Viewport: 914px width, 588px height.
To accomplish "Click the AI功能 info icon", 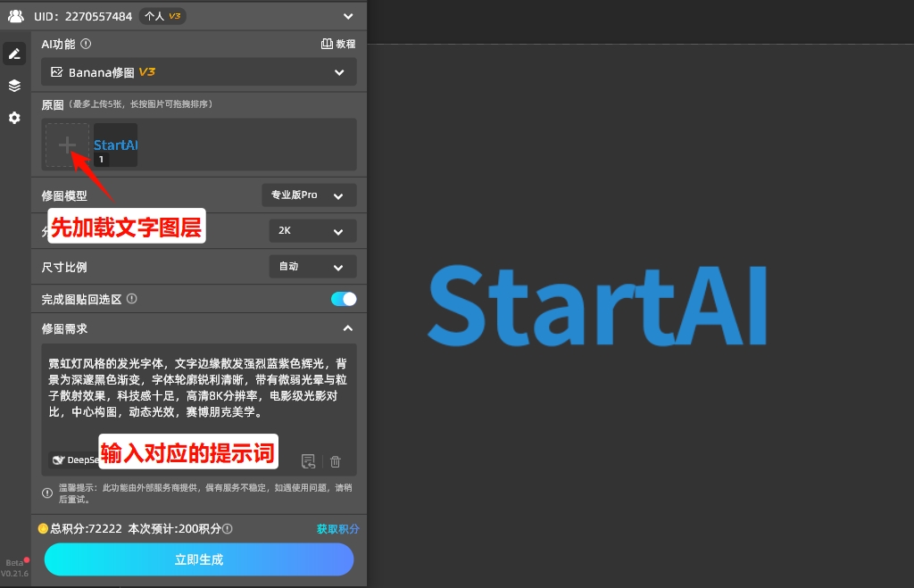I will pos(84,43).
